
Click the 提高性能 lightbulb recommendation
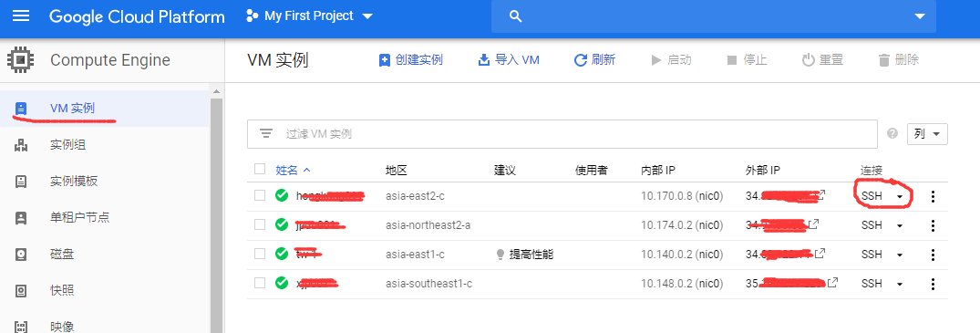(x=525, y=255)
